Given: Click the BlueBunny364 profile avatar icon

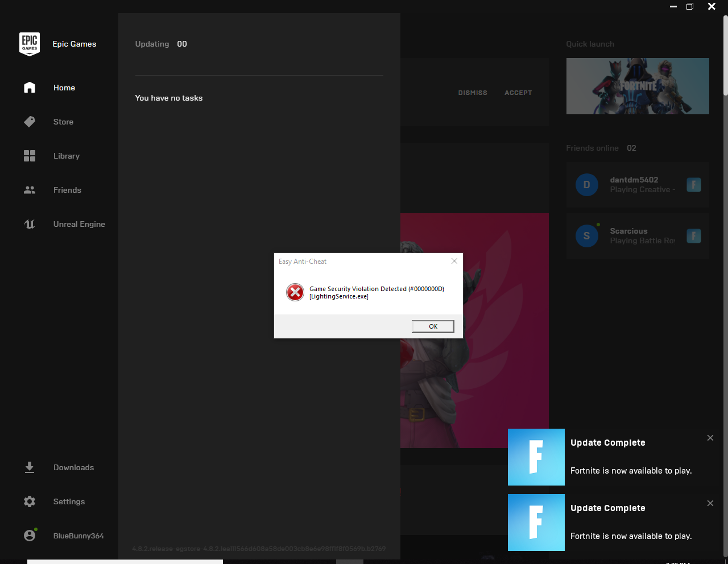Looking at the screenshot, I should 30,535.
